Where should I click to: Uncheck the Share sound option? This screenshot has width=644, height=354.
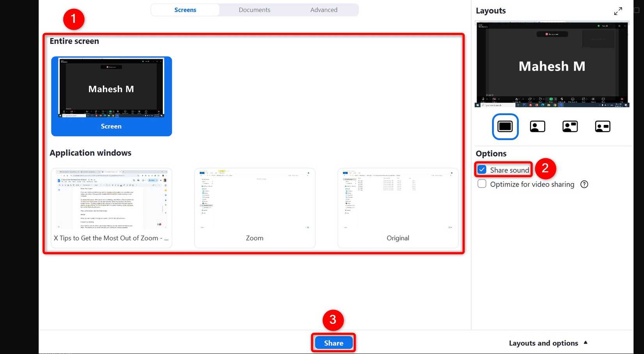[482, 169]
